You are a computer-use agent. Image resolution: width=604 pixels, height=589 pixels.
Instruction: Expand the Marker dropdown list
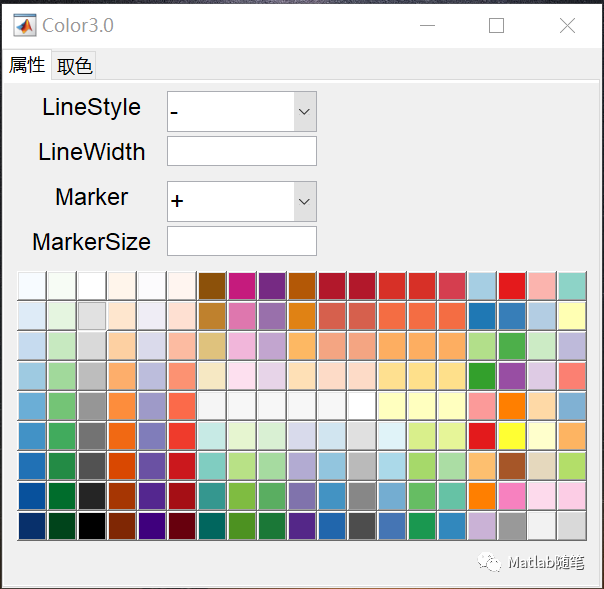305,201
